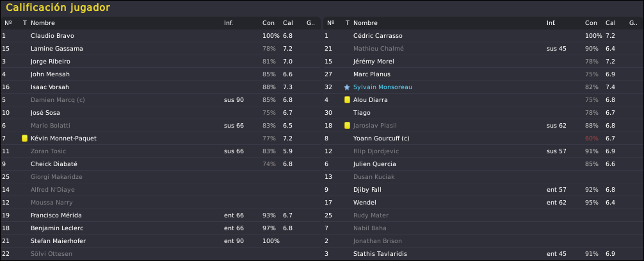The width and height of the screenshot is (644, 261).
Task: Click yellow card icon beside Kévin Monnet-Paquet
Action: point(24,139)
